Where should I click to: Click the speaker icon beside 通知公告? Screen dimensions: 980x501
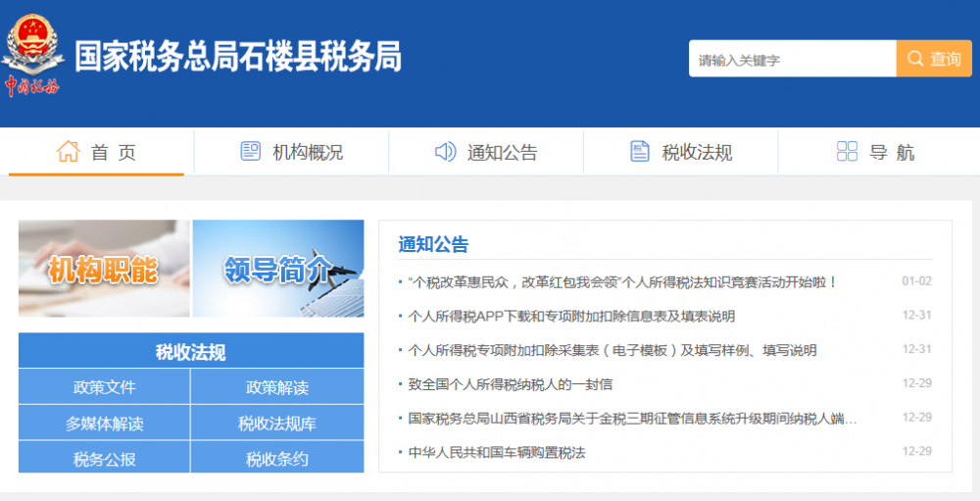point(445,152)
